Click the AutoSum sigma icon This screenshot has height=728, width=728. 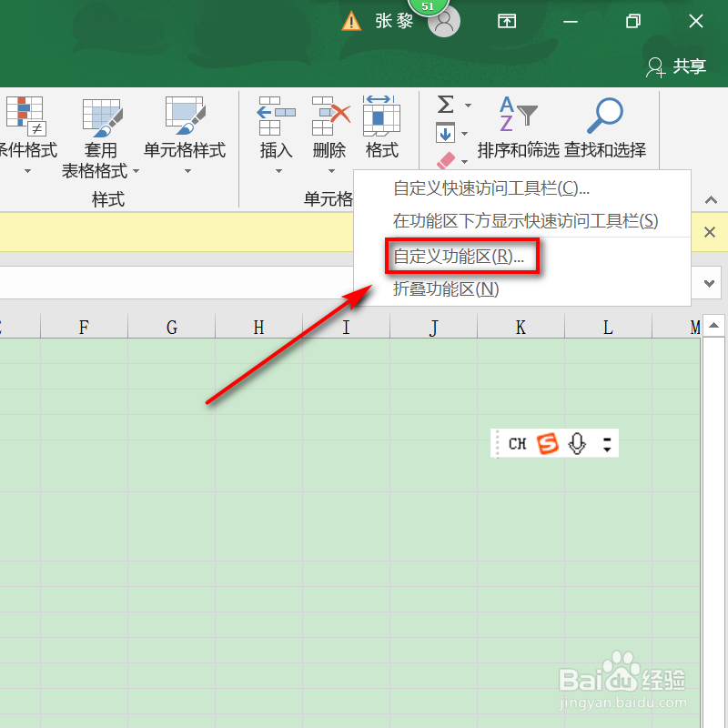click(445, 104)
